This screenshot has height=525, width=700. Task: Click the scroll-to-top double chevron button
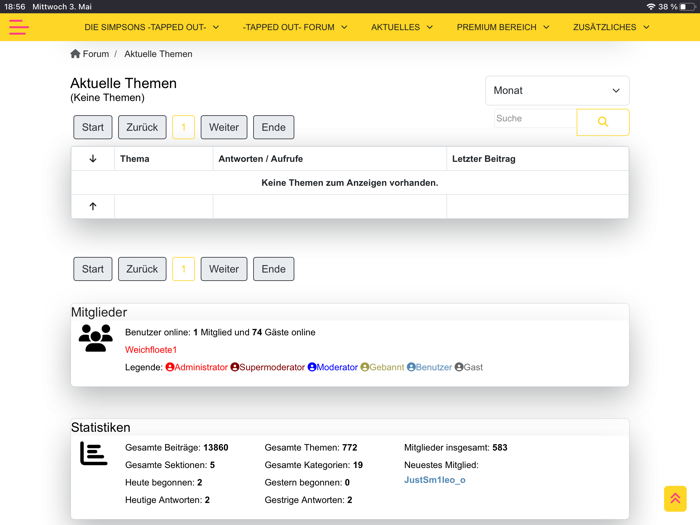675,498
